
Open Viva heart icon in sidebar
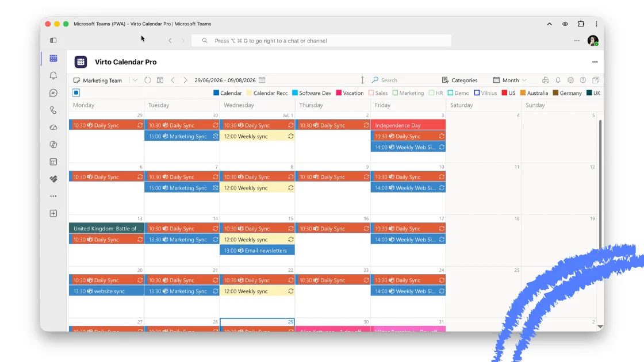[x=53, y=179]
